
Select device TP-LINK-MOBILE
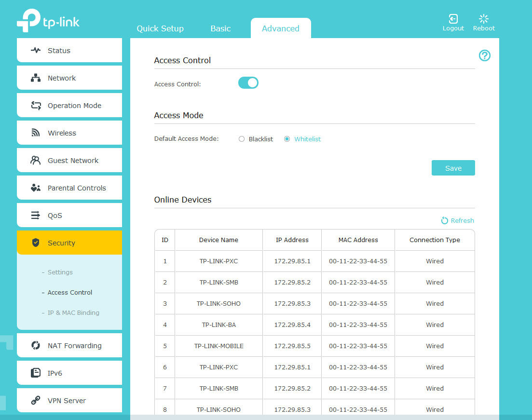tap(218, 346)
